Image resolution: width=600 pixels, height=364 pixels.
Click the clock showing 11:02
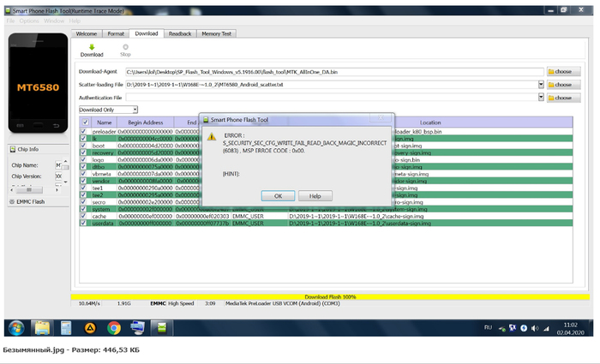click(x=570, y=325)
